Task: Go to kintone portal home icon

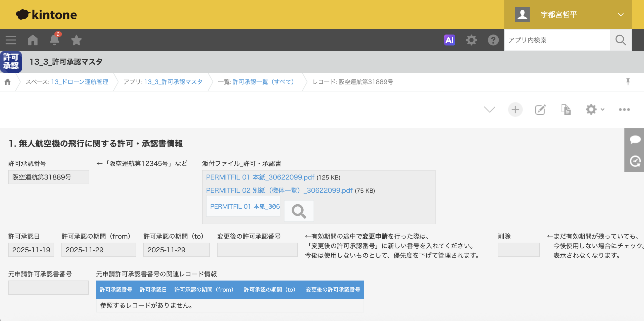Action: [x=33, y=40]
